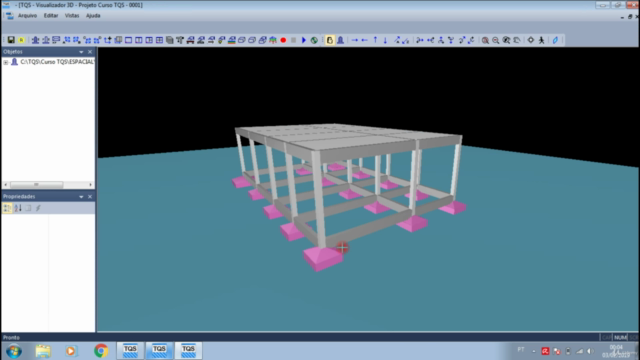Toggle the highlighted building mode toolbar icon
The image size is (640, 360).
[x=330, y=40]
